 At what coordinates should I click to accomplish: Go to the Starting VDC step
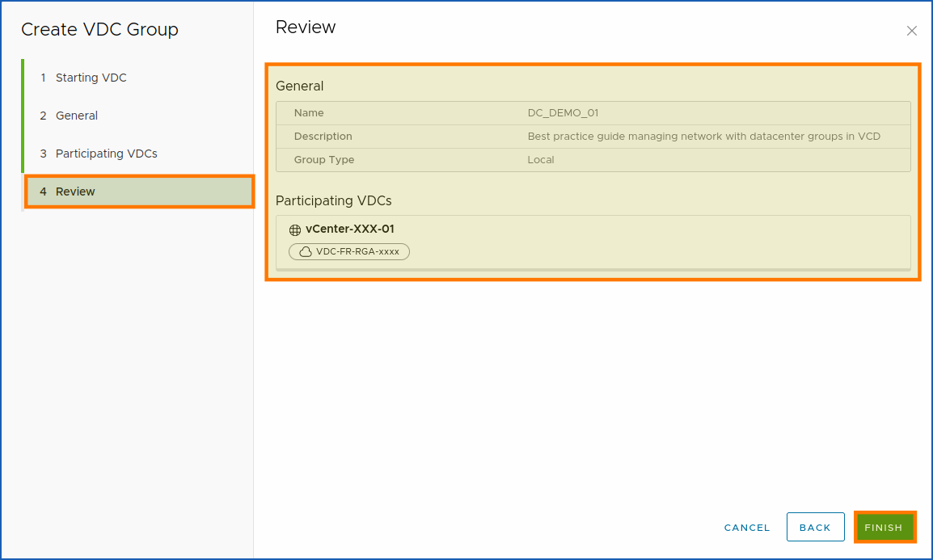point(91,78)
